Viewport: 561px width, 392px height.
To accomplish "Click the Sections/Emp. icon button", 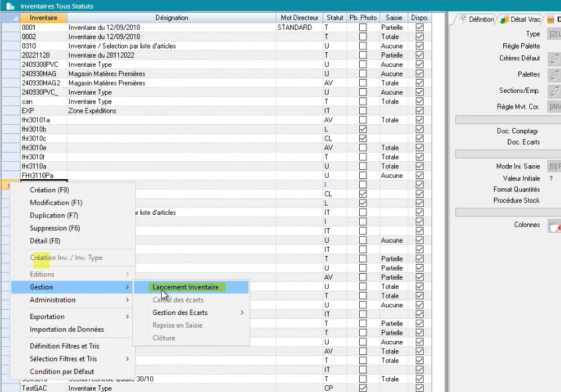I will pos(554,91).
